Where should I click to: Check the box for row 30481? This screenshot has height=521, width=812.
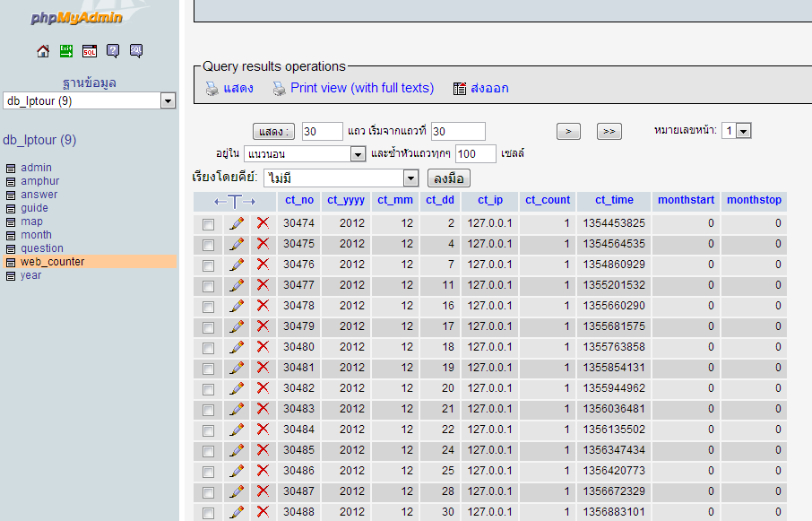click(208, 369)
